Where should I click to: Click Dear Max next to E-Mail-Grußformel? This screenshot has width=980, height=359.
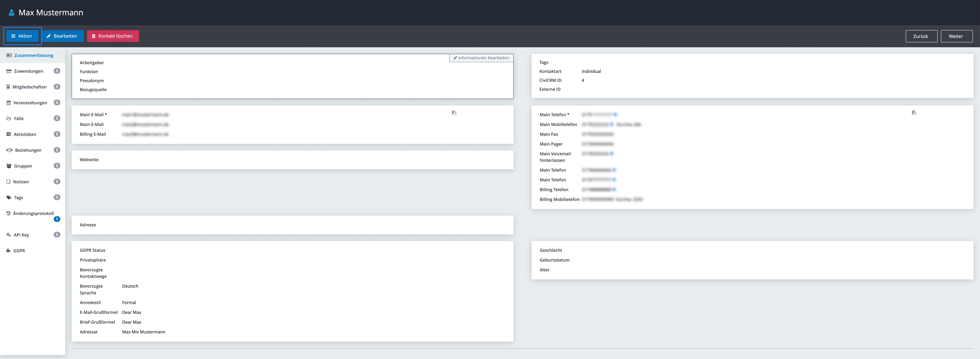132,313
